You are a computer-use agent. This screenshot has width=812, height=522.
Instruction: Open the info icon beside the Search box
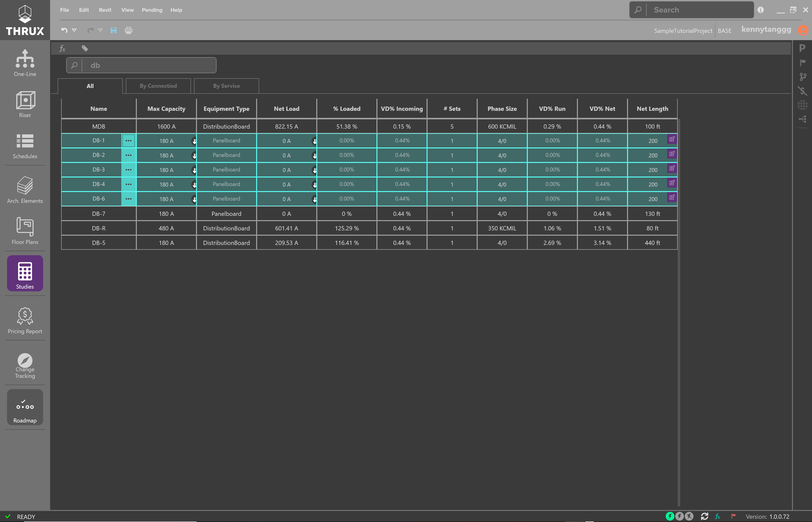(x=761, y=10)
